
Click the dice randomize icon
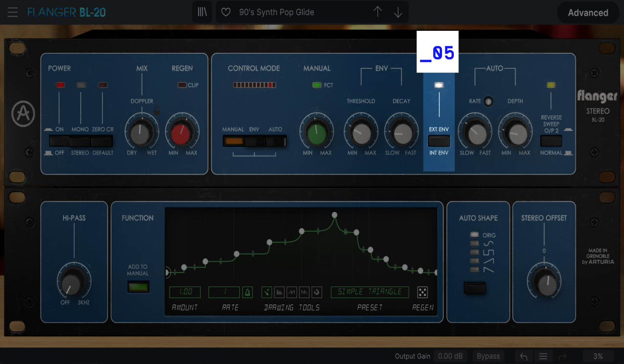click(x=423, y=292)
